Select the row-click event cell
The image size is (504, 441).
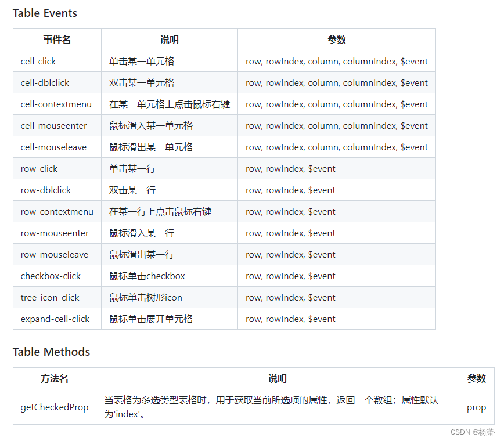tap(38, 168)
